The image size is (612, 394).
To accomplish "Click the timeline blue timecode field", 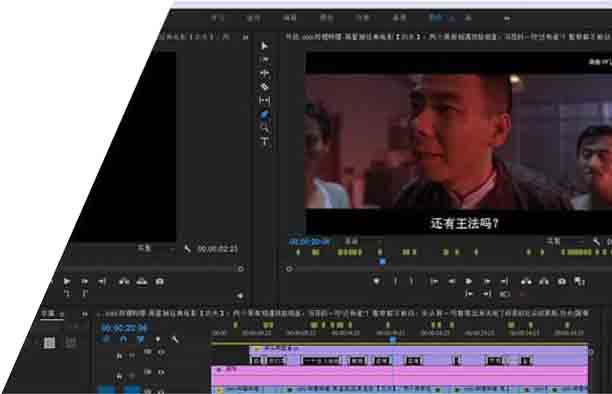I will point(124,328).
